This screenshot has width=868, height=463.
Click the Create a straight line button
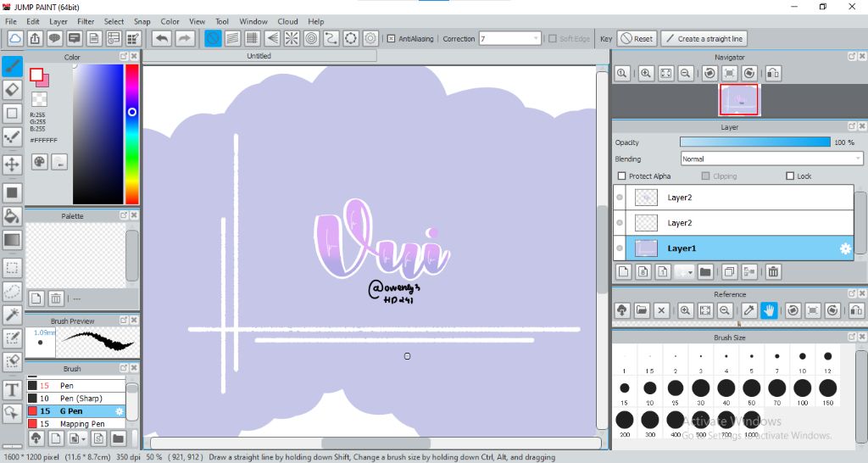pos(704,39)
